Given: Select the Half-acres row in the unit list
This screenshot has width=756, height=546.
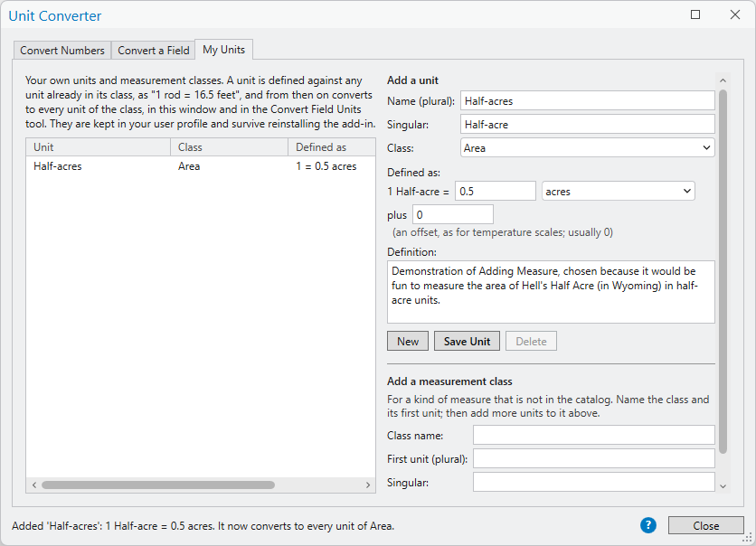Looking at the screenshot, I should [201, 166].
